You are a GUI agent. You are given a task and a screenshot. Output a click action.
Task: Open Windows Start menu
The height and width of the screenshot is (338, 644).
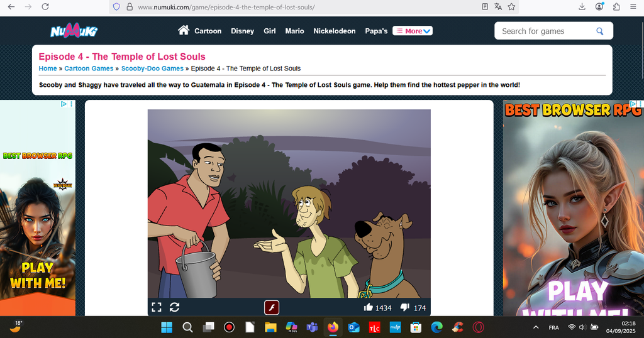coord(167,327)
